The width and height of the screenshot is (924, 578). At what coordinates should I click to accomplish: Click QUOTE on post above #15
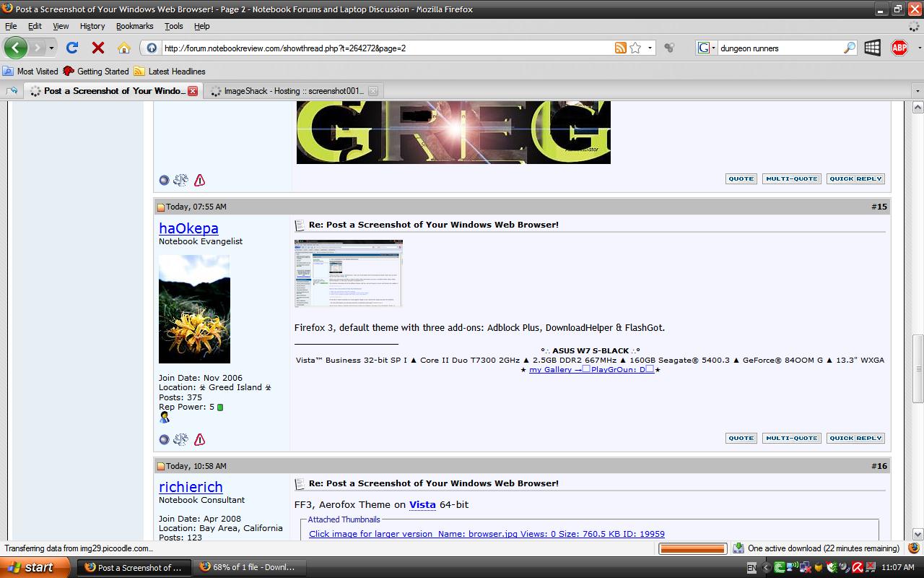[x=741, y=178]
